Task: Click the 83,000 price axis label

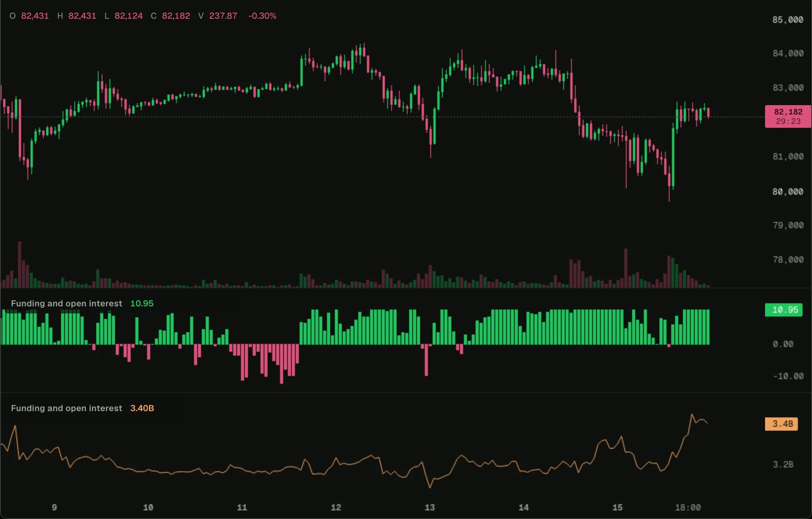Action: [x=787, y=88]
